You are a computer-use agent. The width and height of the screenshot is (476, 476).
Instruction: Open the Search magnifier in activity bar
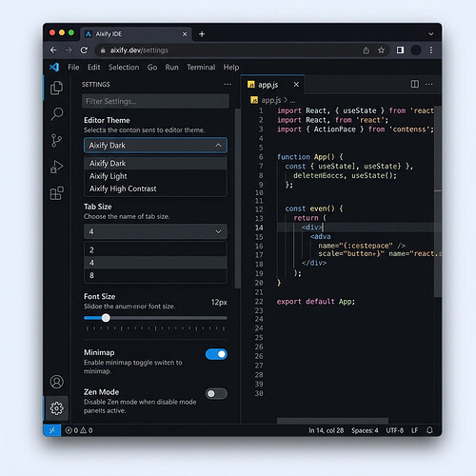[57, 114]
